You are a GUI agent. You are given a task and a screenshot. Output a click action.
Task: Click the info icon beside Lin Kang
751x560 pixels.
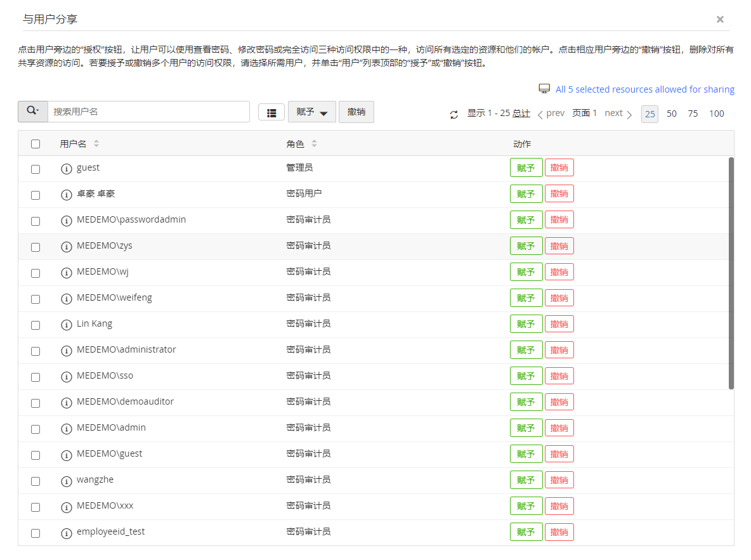(66, 325)
